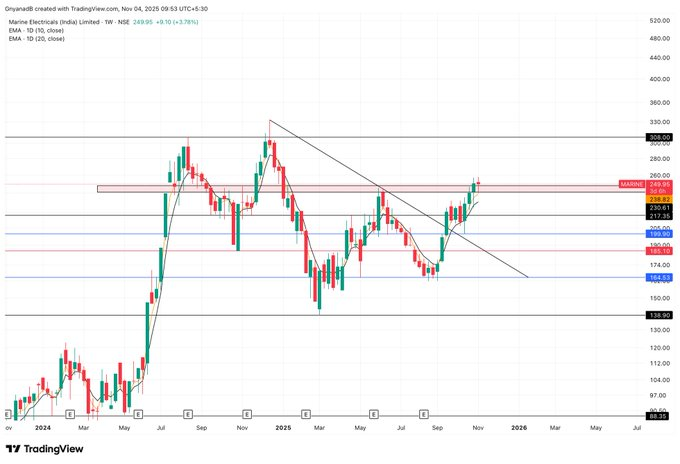This screenshot has width=680, height=464.
Task: Select the red MARINE symbol price tag
Action: pos(632,184)
